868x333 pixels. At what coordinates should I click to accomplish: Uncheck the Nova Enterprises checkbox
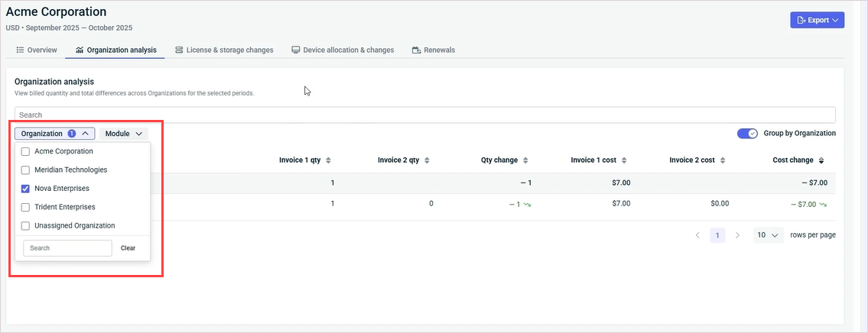click(26, 189)
